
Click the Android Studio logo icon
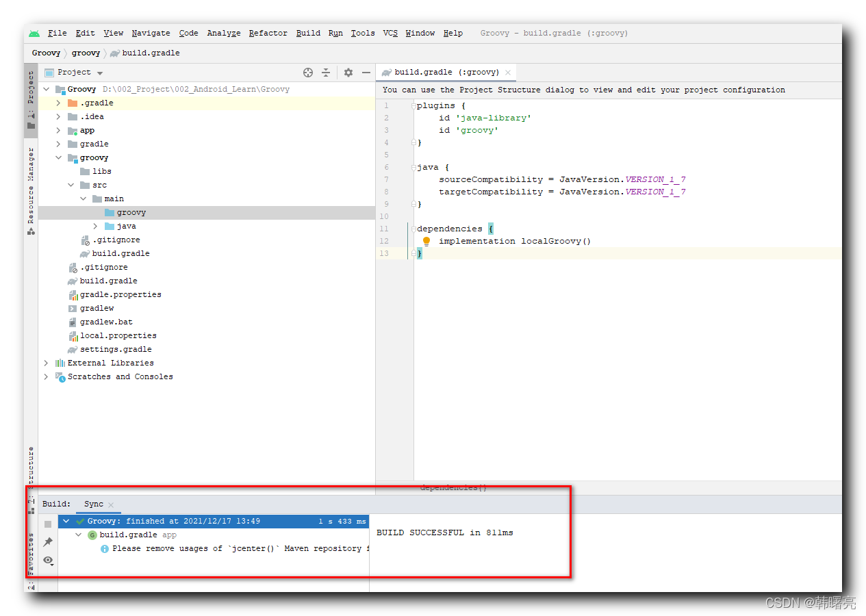click(x=34, y=33)
